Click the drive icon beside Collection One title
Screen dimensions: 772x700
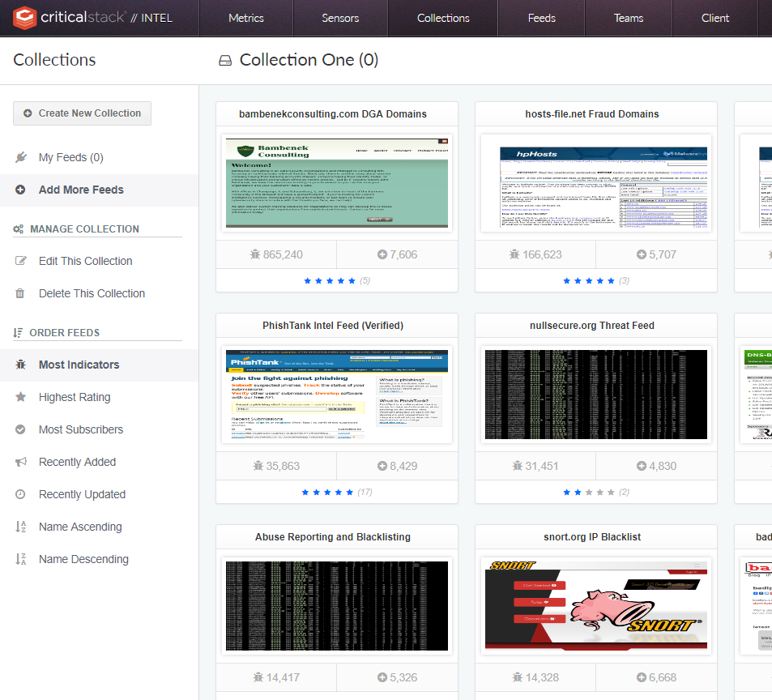225,61
